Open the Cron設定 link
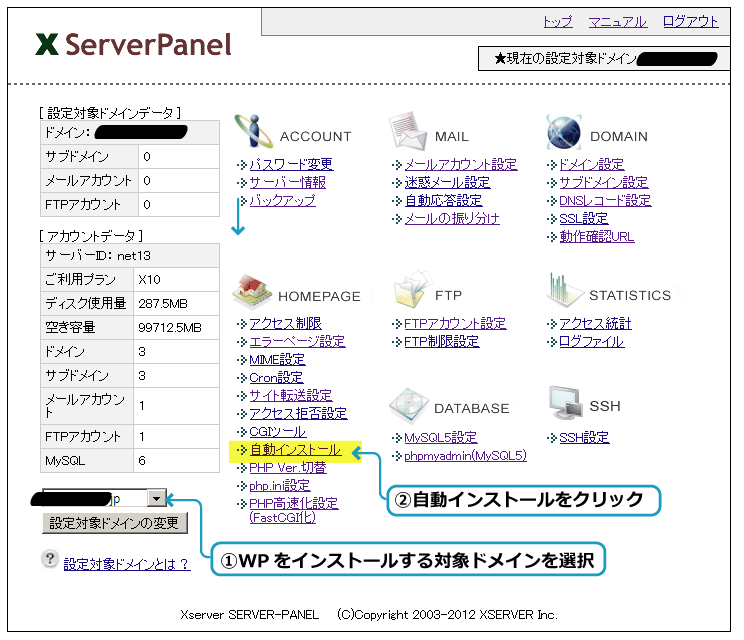 tap(276, 378)
